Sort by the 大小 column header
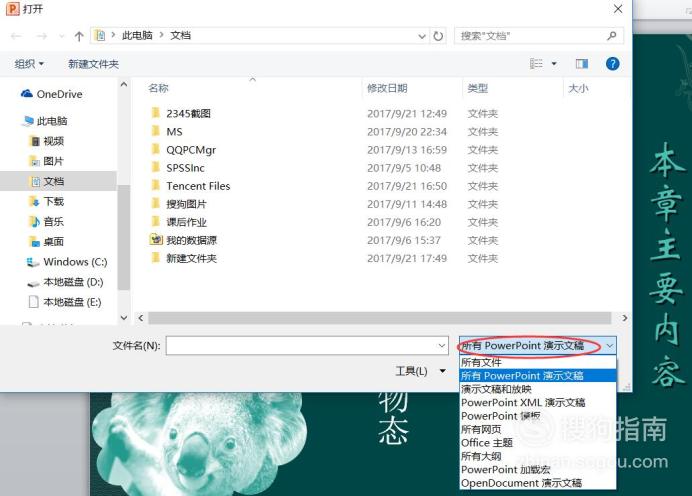Image resolution: width=692 pixels, height=496 pixels. (578, 88)
